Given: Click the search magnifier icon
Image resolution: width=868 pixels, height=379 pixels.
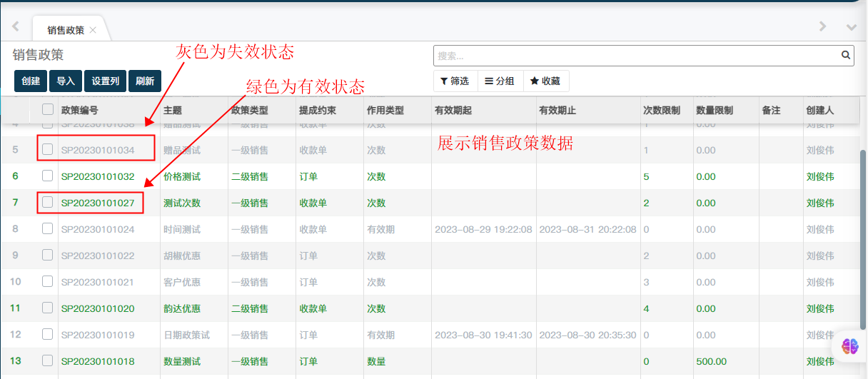Looking at the screenshot, I should tap(846, 55).
